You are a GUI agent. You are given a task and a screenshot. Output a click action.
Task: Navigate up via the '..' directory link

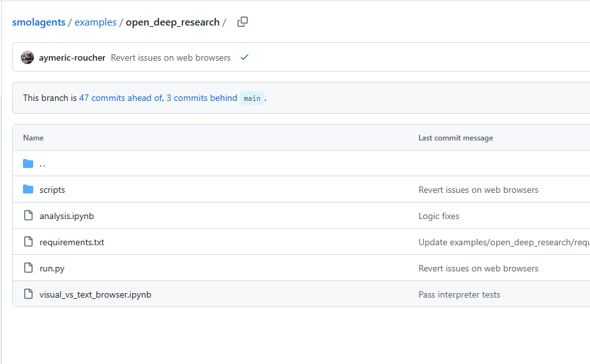tap(42, 163)
